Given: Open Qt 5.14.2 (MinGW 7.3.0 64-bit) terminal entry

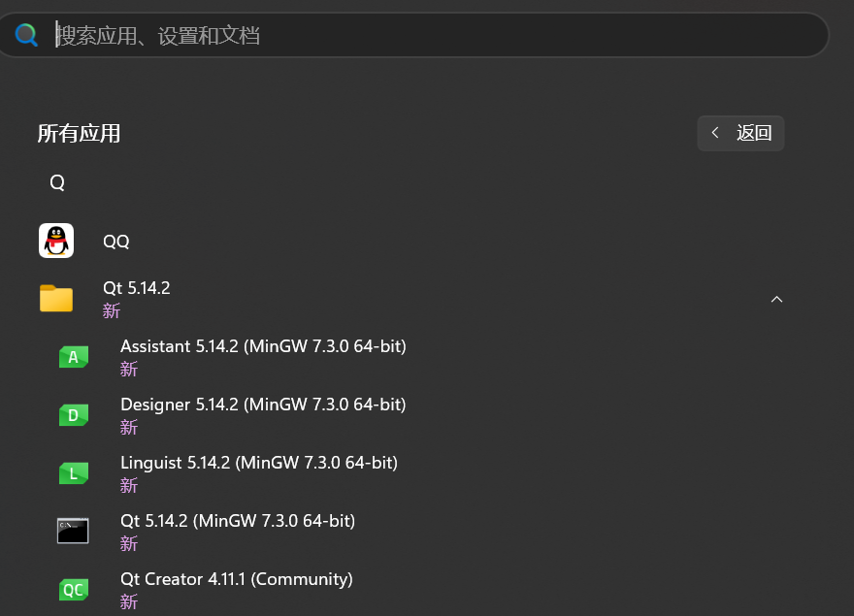Looking at the screenshot, I should [x=238, y=521].
